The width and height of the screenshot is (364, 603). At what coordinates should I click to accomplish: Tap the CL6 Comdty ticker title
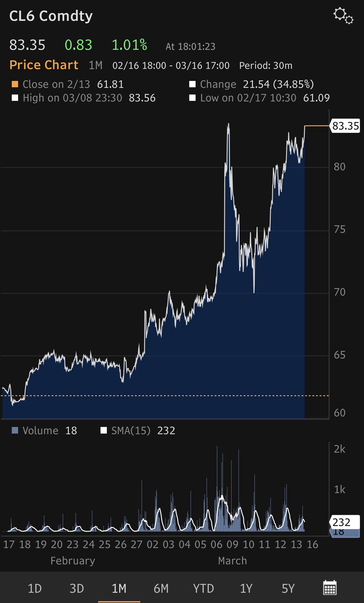coord(51,16)
